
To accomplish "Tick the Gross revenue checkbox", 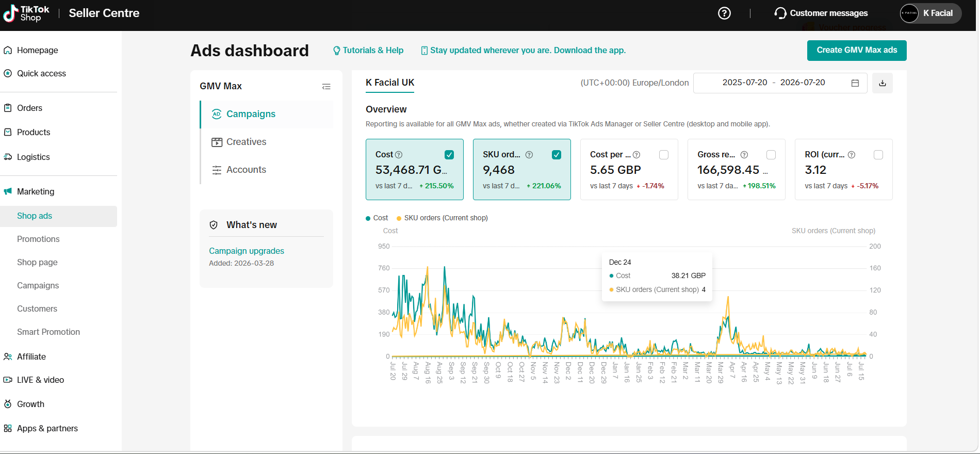I will pyautogui.click(x=771, y=155).
